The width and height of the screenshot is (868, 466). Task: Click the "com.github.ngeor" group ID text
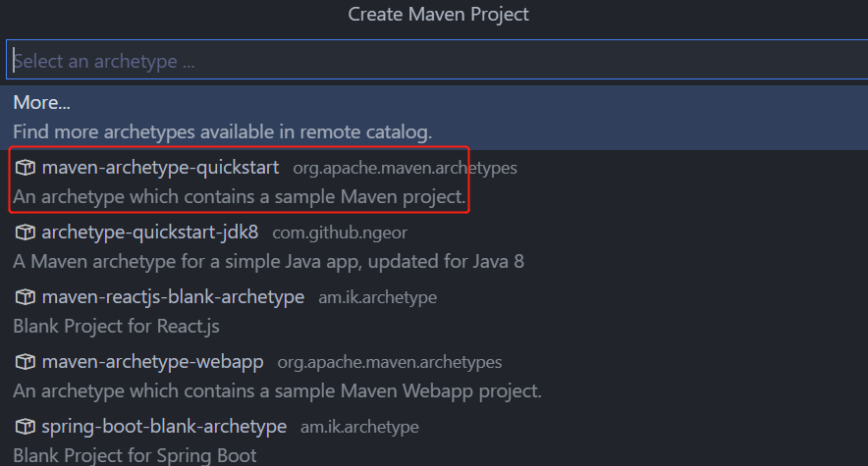pos(340,233)
